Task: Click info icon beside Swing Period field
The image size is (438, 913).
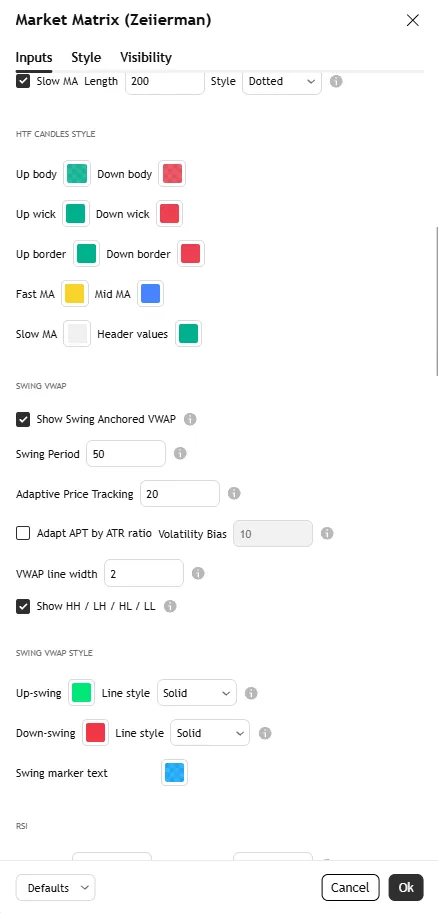Action: click(x=180, y=454)
